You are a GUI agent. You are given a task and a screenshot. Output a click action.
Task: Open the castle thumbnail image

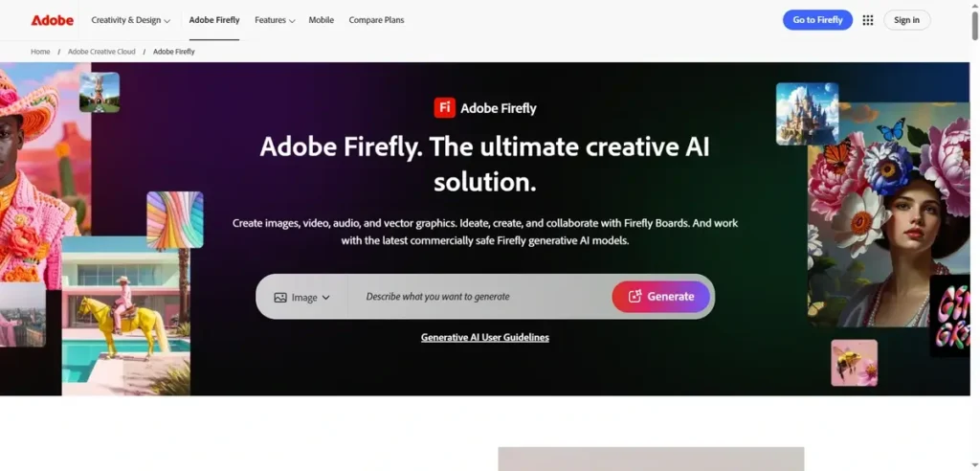click(807, 114)
